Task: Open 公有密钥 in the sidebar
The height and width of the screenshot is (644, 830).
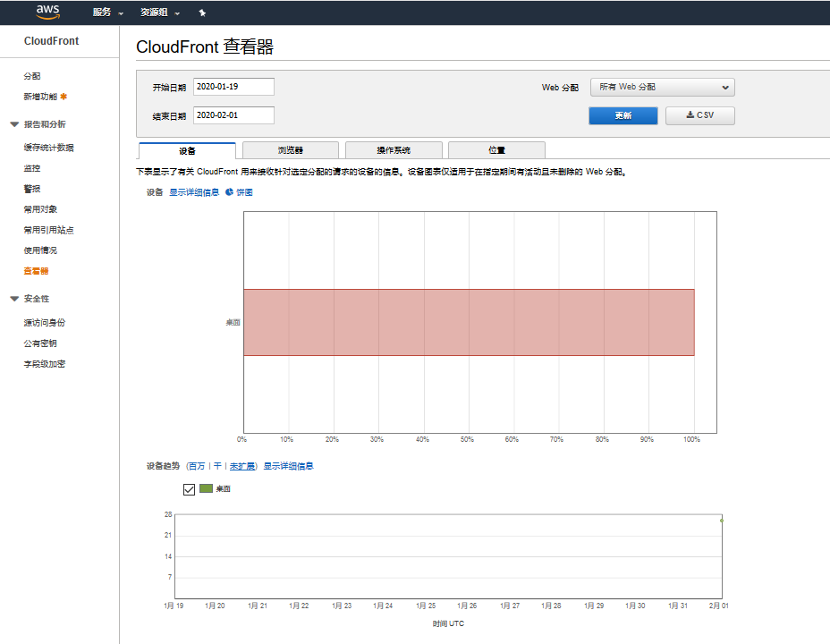Action: [40, 343]
